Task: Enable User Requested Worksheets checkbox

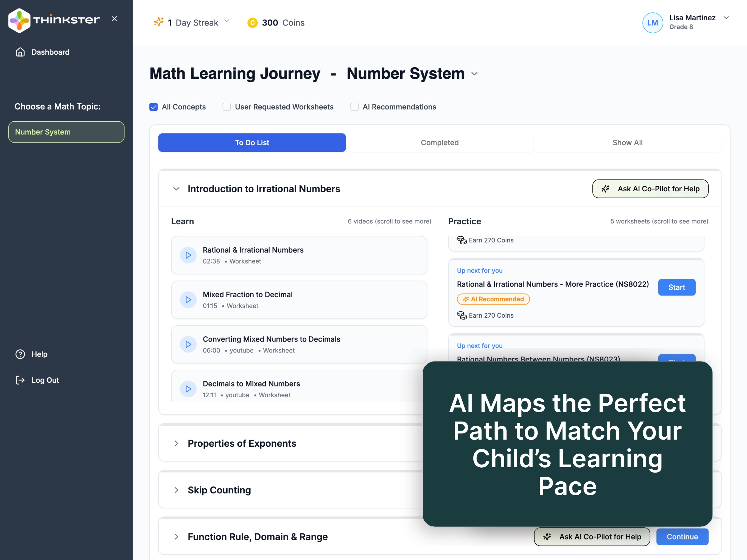Action: click(227, 107)
